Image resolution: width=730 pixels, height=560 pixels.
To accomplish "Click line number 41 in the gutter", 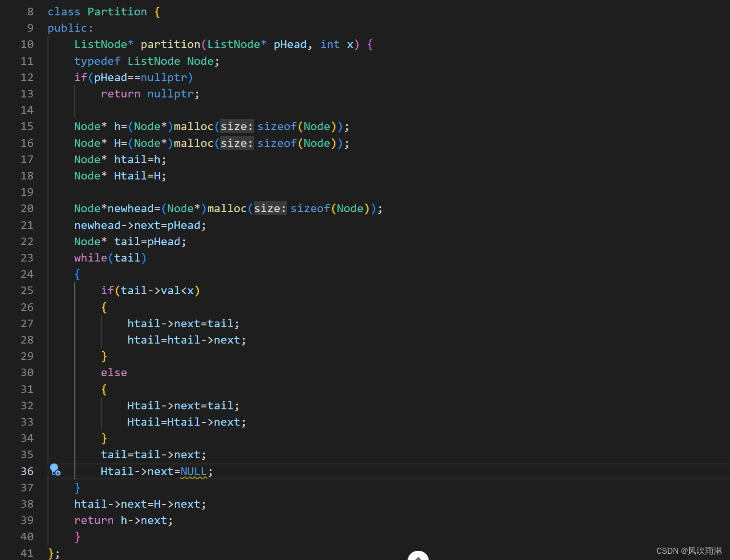I will (27, 553).
